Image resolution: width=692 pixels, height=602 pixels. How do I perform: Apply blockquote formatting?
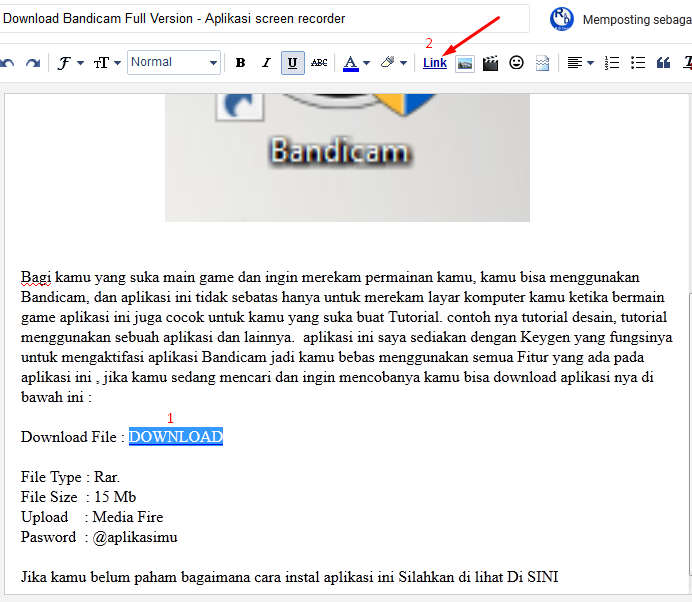click(663, 63)
